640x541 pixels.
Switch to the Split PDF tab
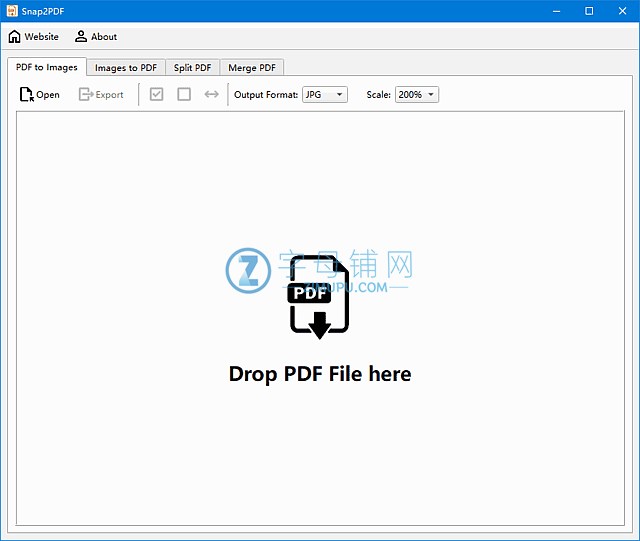[x=192, y=68]
